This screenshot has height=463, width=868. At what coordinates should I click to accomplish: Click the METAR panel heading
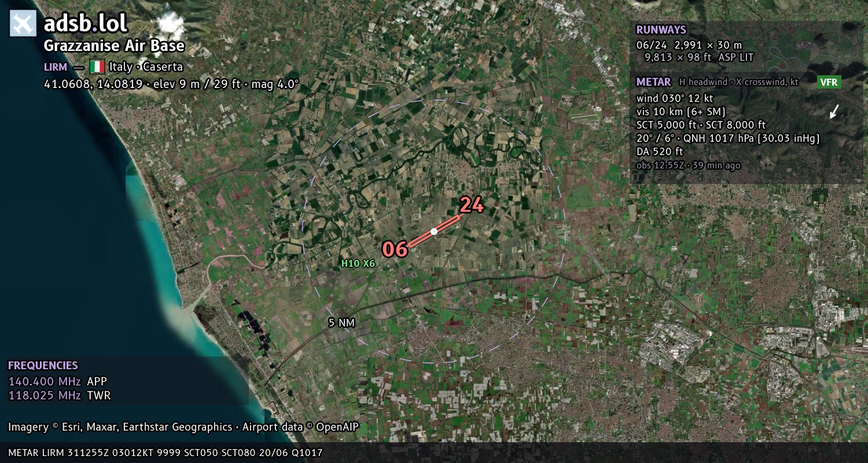pos(653,82)
